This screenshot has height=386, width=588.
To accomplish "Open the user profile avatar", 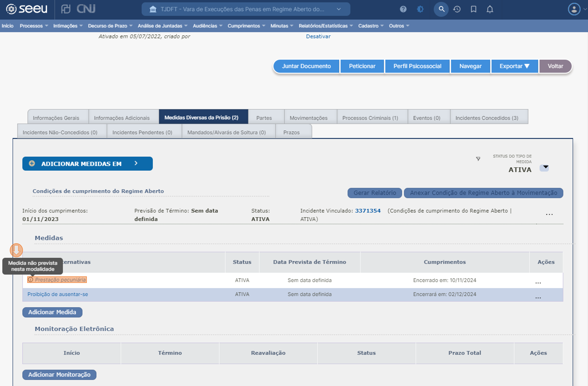I will (574, 9).
